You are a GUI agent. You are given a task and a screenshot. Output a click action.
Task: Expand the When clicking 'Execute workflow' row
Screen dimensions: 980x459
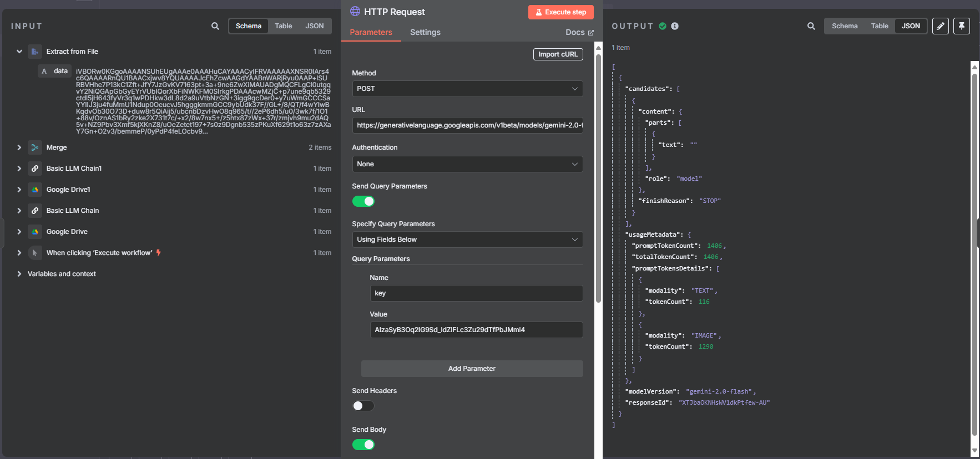(19, 253)
